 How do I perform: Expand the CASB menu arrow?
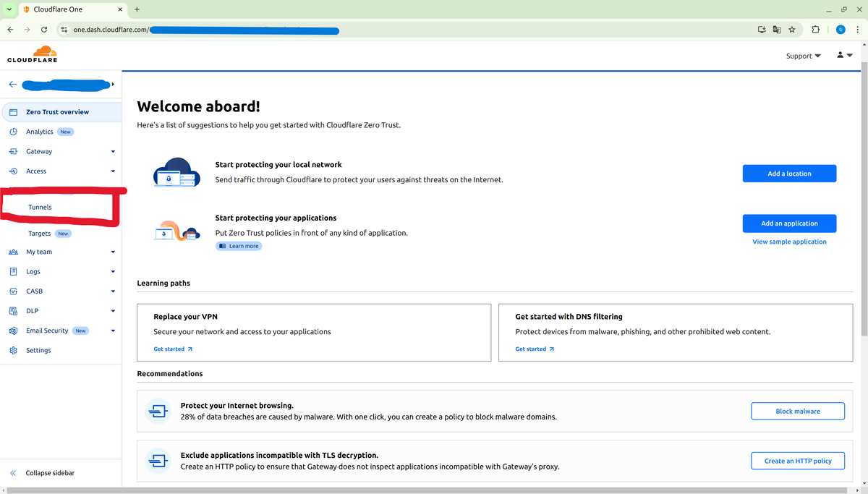click(x=113, y=291)
